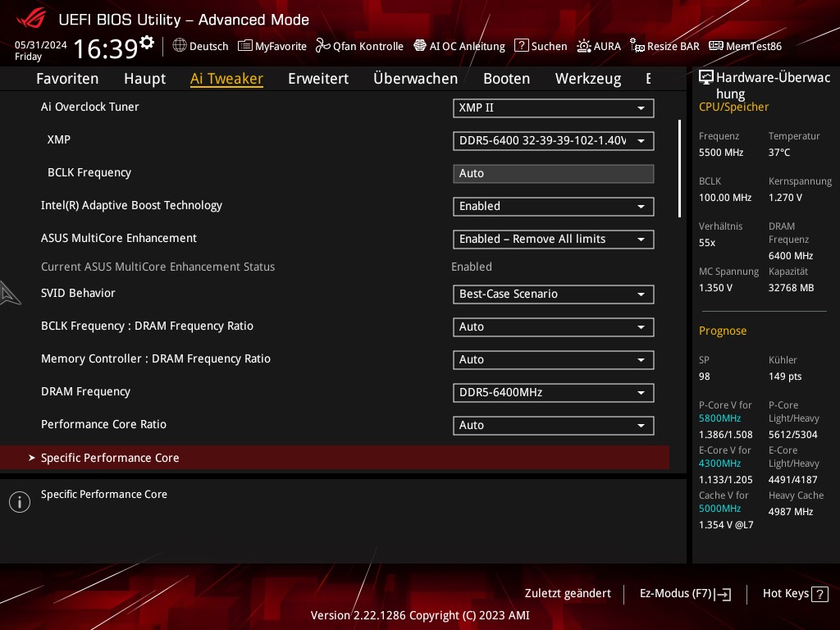Click the 5000MHz Cache link
Viewport: 840px width, 630px height.
(x=719, y=509)
